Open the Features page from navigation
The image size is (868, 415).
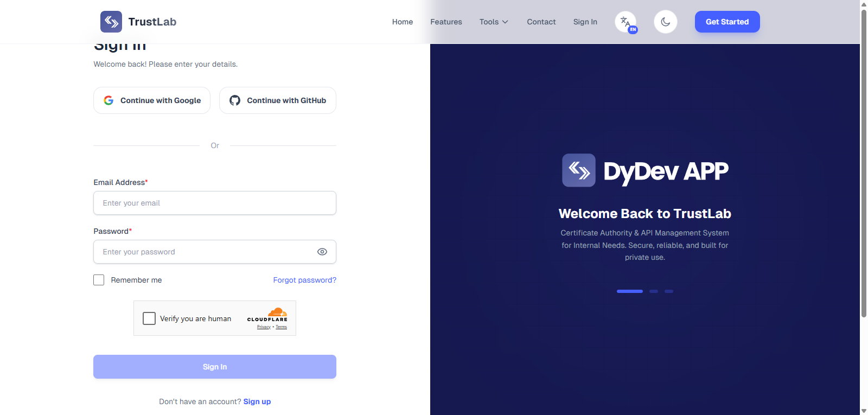pos(446,22)
